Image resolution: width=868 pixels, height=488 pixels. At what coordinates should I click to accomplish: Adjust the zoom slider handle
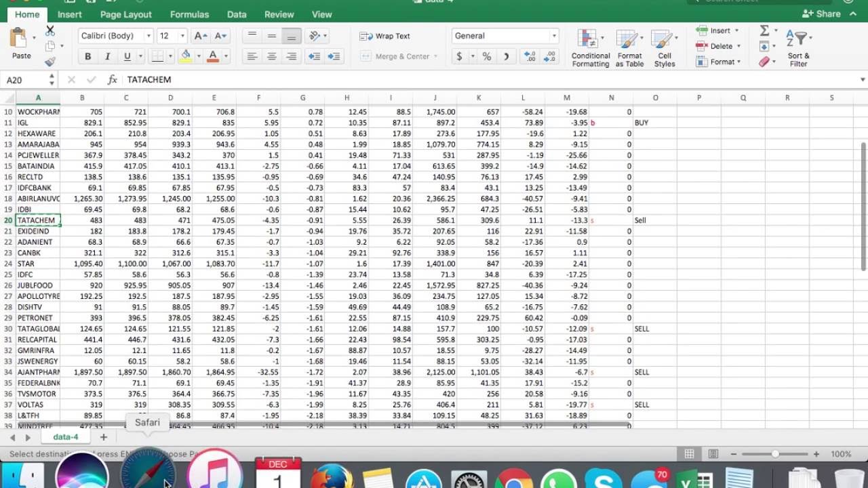tap(775, 454)
